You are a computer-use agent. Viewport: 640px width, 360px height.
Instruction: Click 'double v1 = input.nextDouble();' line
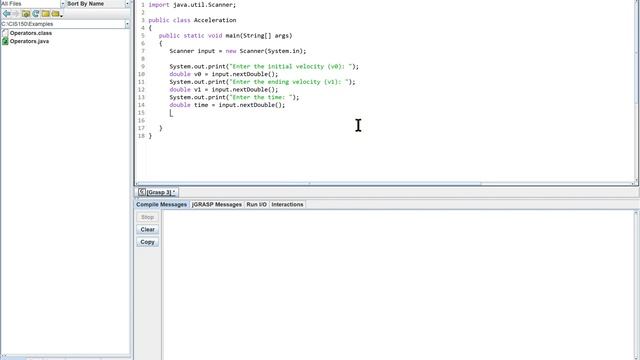tap(224, 90)
